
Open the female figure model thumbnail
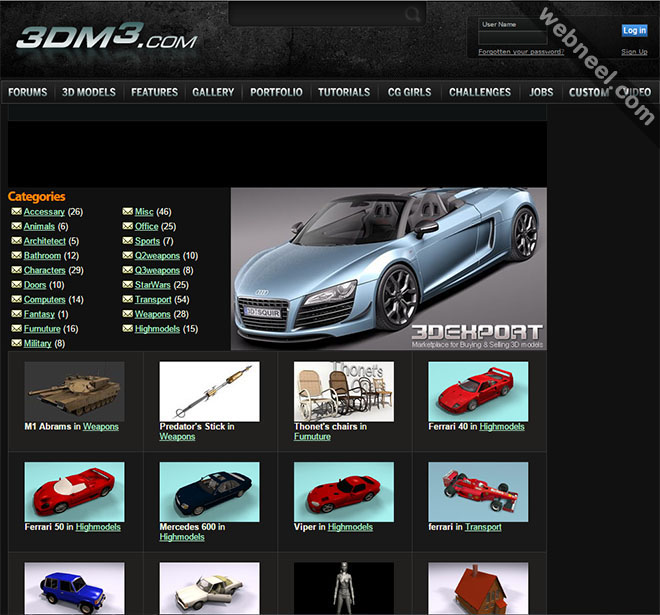(x=344, y=588)
